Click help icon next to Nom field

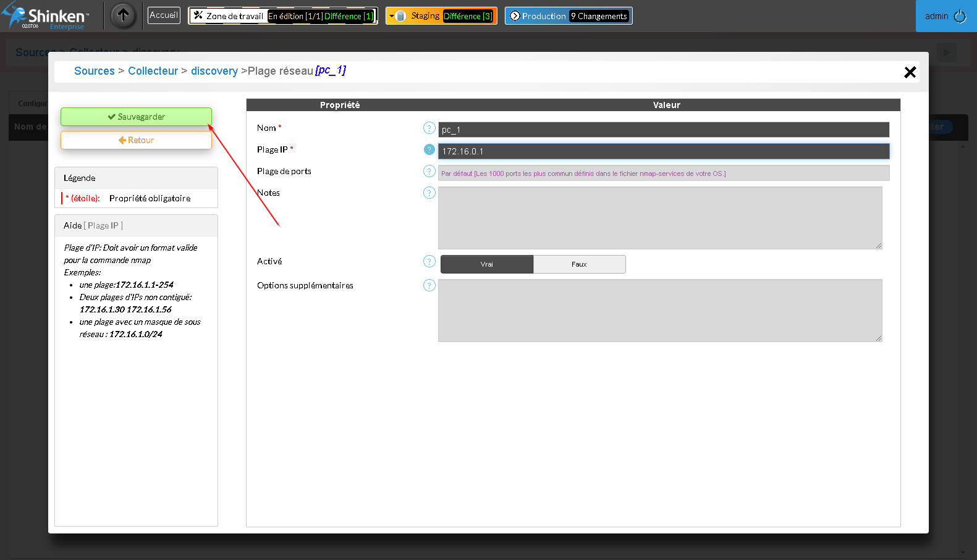pos(429,128)
